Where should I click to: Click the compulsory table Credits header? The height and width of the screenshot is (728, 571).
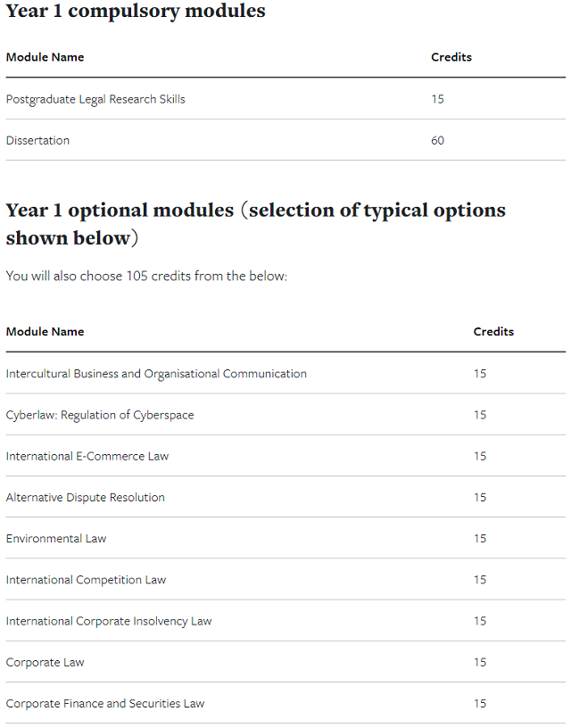coord(451,57)
